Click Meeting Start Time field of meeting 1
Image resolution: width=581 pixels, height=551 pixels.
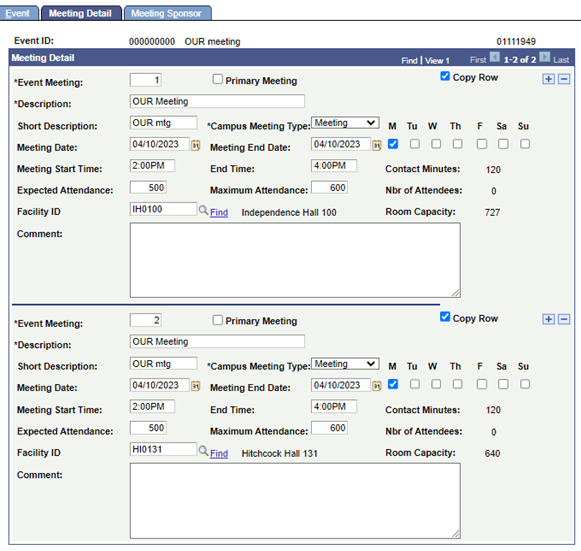152,166
